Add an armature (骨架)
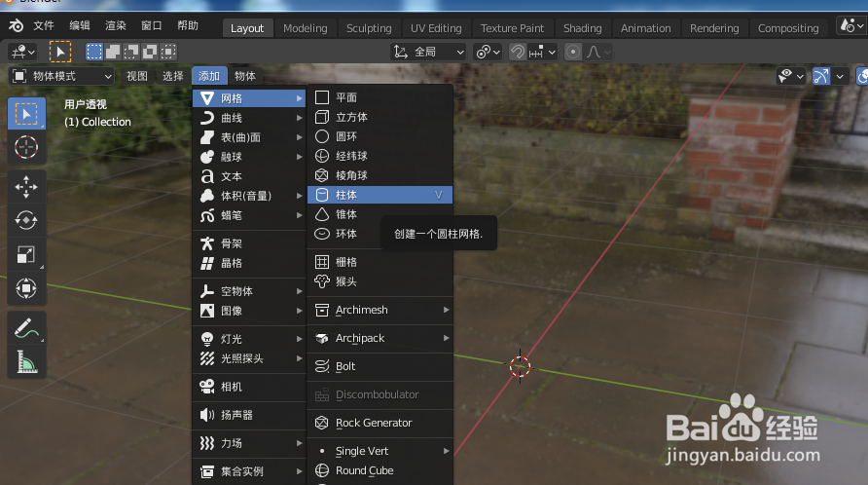Image resolution: width=868 pixels, height=485 pixels. pos(249,243)
